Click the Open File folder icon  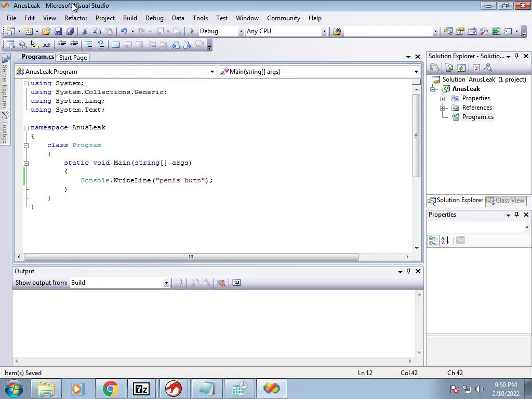tap(46, 31)
